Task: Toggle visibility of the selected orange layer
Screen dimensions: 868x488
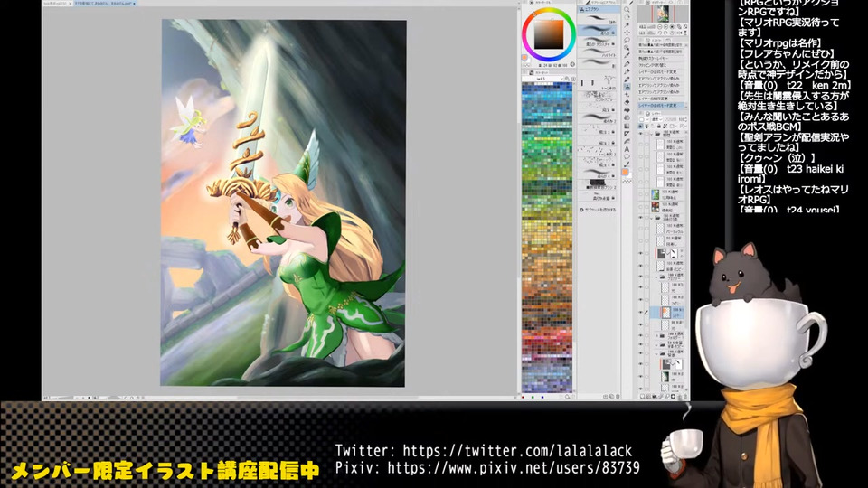Action: pyautogui.click(x=640, y=312)
